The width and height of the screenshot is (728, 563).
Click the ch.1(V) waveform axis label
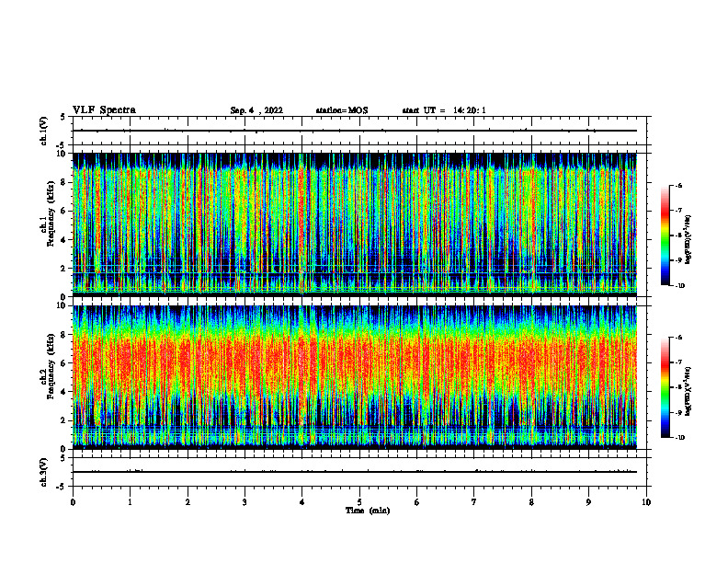(x=44, y=131)
